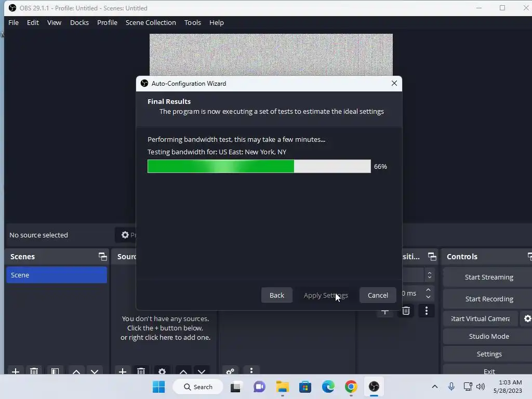Viewport: 532px width, 399px height.
Task: Click the Apply Settings button in wizard
Action: pyautogui.click(x=326, y=295)
